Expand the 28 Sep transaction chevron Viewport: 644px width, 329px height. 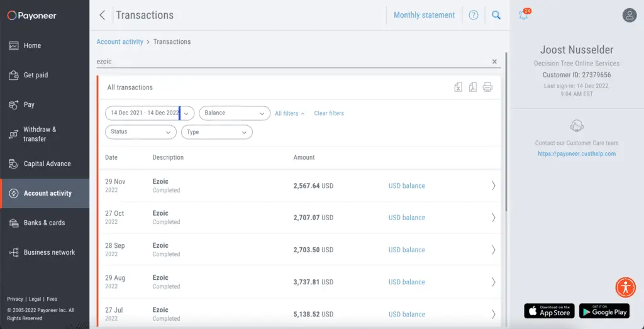pos(493,250)
